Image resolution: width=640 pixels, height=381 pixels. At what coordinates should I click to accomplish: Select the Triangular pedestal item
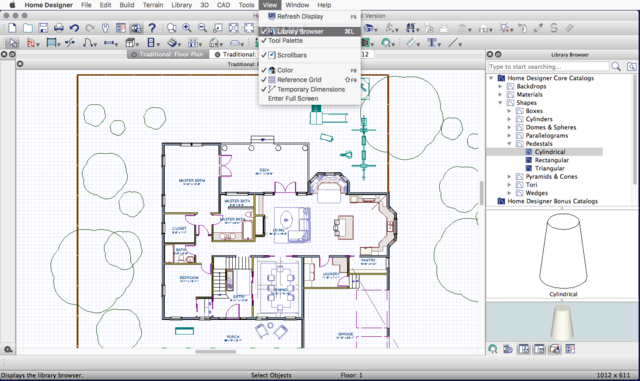(x=549, y=168)
